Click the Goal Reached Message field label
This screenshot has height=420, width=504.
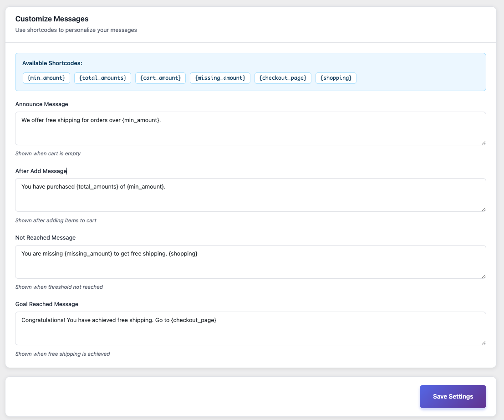(x=46, y=304)
